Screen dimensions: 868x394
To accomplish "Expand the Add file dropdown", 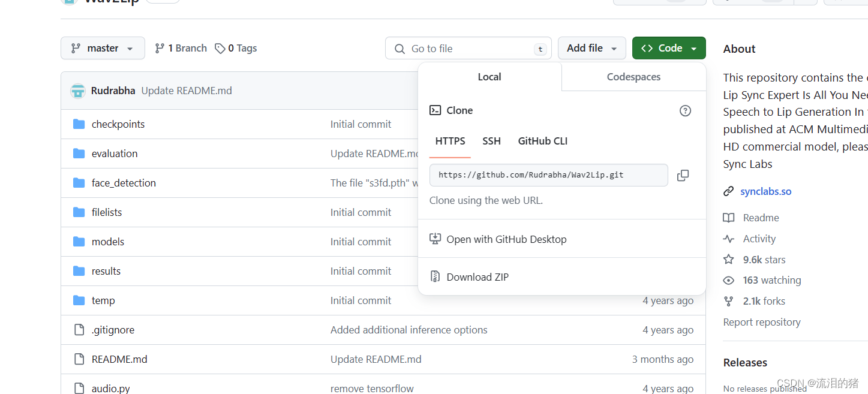I will click(x=592, y=48).
